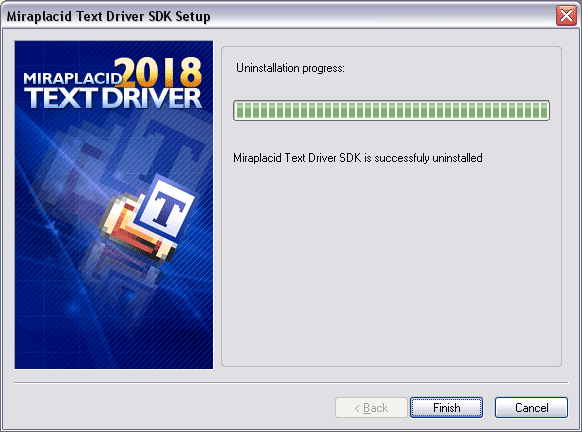Click the 'successfully uninstalled' message text
The width and height of the screenshot is (582, 432).
coord(358,158)
